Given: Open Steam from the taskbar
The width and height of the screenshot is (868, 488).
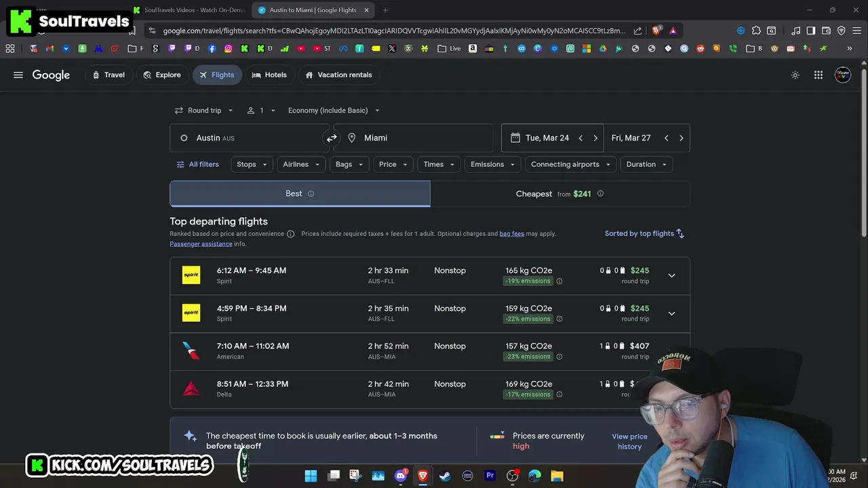Looking at the screenshot, I should [x=445, y=476].
